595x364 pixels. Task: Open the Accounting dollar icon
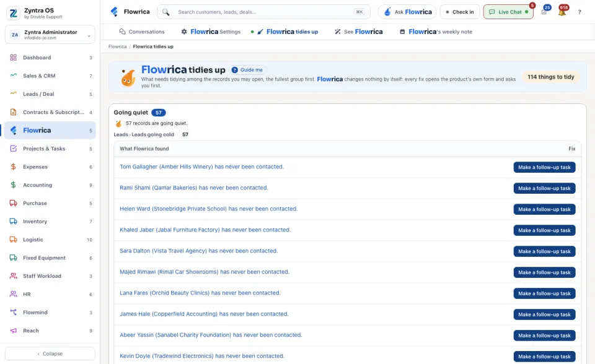tap(13, 185)
